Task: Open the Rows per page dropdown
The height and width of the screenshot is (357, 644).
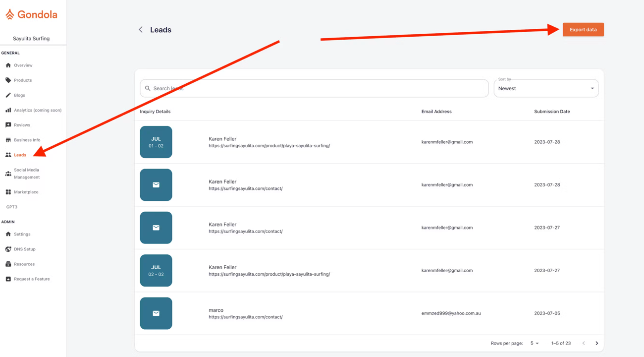Action: (x=535, y=343)
